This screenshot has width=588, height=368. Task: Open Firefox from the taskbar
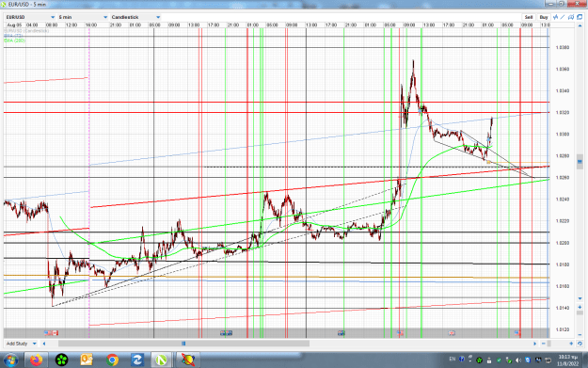(37, 360)
